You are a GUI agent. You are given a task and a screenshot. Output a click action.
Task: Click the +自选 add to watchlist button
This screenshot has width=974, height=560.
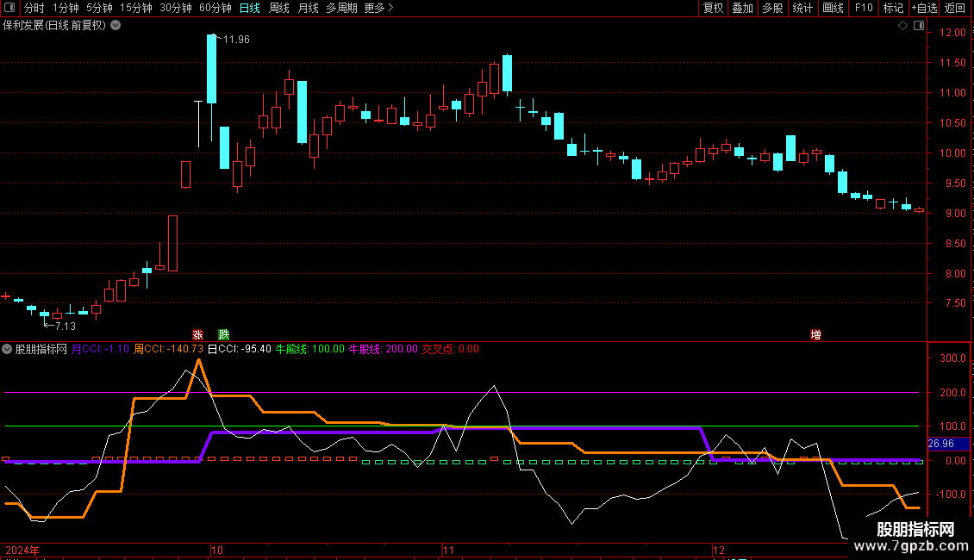pyautogui.click(x=924, y=9)
